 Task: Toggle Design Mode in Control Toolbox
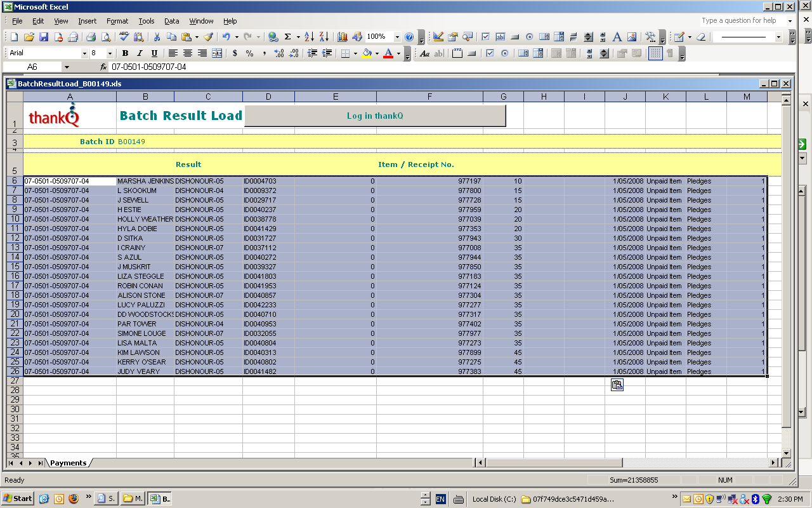pyautogui.click(x=438, y=37)
